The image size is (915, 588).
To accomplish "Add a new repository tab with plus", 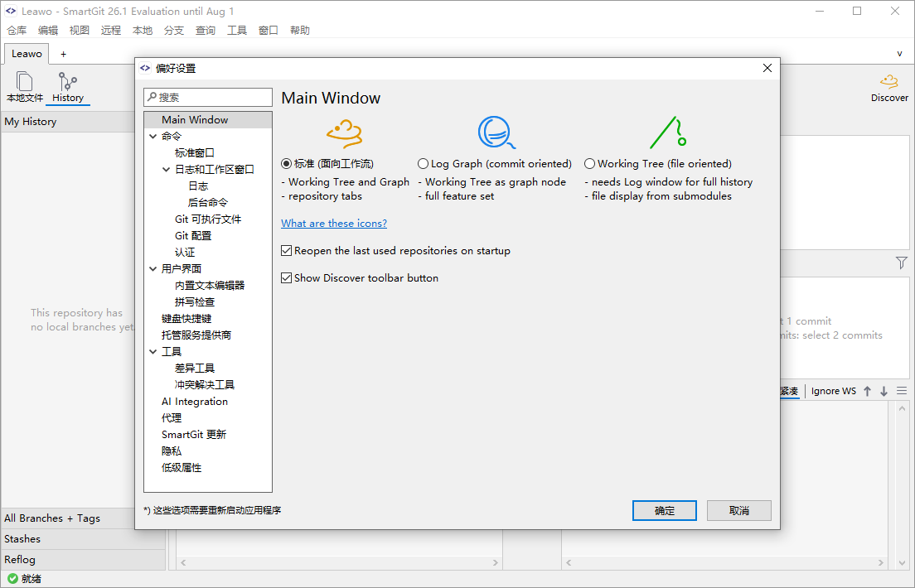I will pos(63,55).
